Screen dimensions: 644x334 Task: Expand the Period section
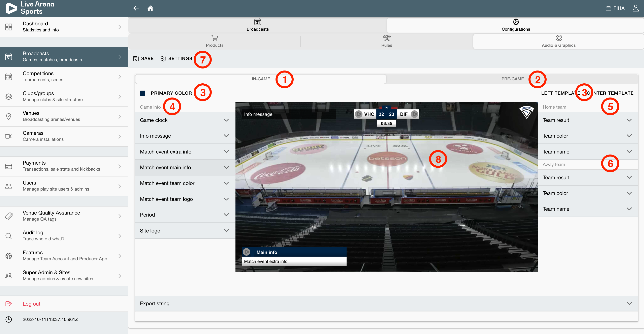pyautogui.click(x=185, y=215)
